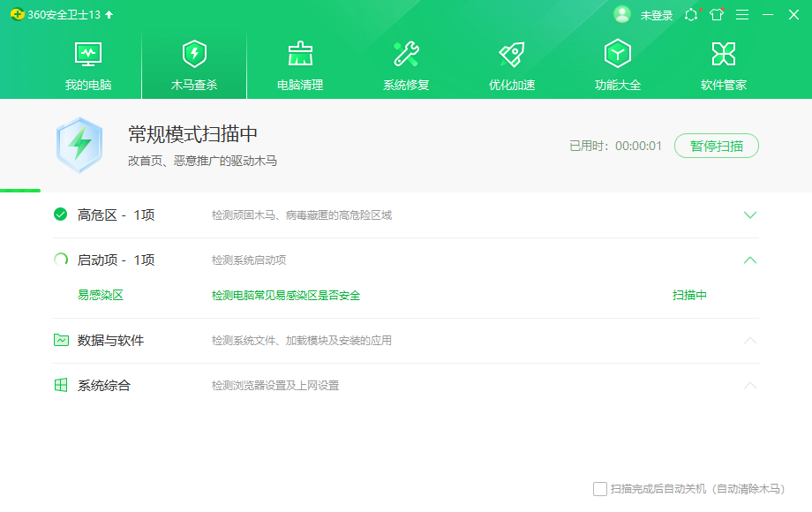Open 优化加速 rocket icon
The width and height of the screenshot is (812, 512).
coord(512,55)
